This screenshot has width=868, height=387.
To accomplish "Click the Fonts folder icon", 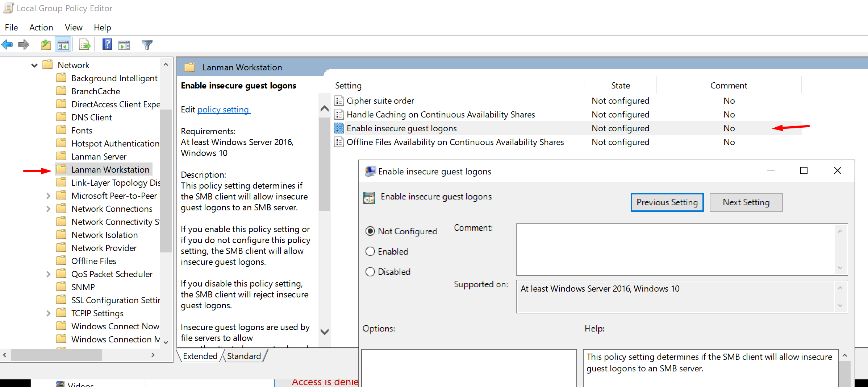I will 62,129.
